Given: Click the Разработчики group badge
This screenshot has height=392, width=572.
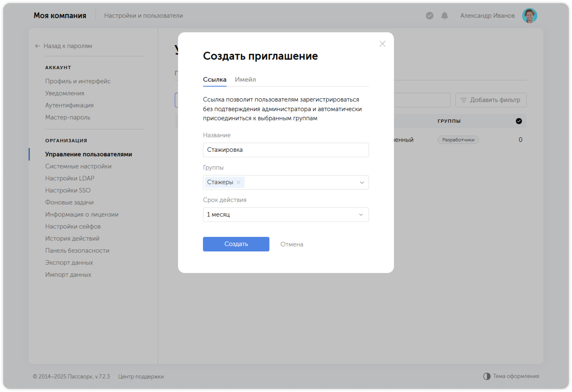Looking at the screenshot, I should pos(458,140).
